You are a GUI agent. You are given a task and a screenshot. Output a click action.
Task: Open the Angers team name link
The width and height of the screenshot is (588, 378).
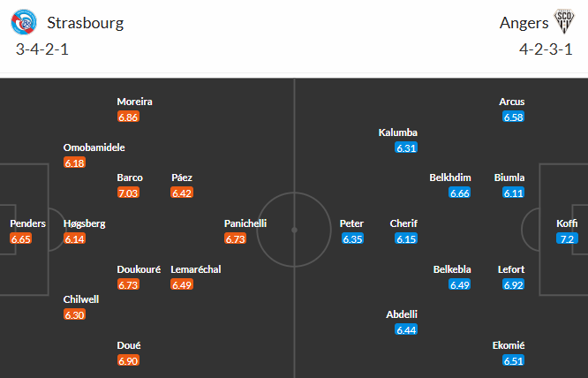[x=518, y=22]
